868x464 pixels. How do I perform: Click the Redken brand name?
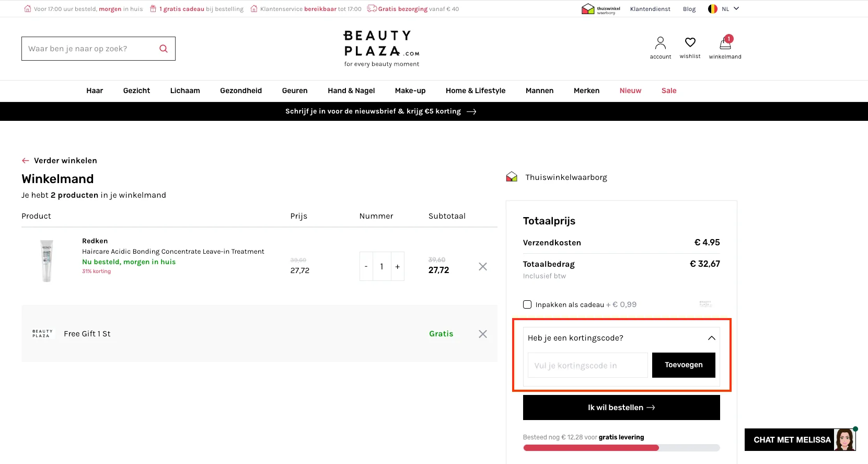point(95,241)
